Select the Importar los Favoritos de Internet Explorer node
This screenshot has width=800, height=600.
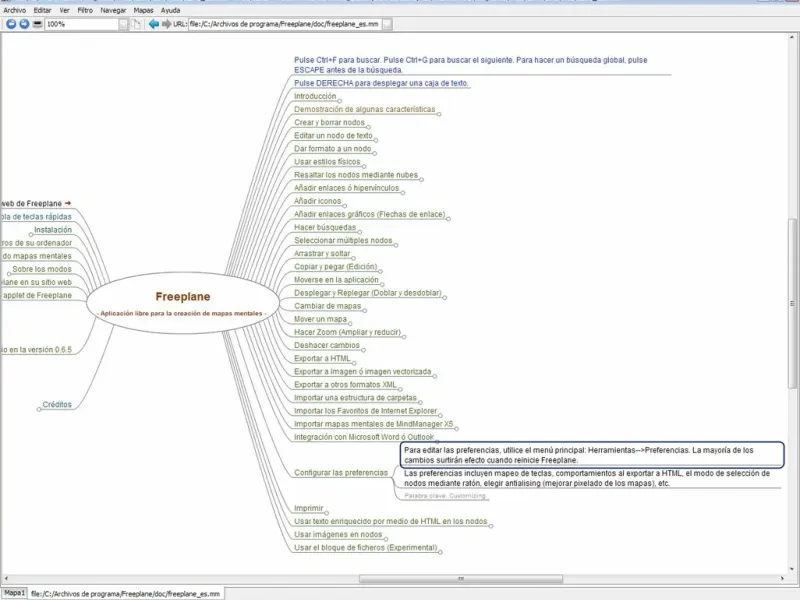click(366, 411)
